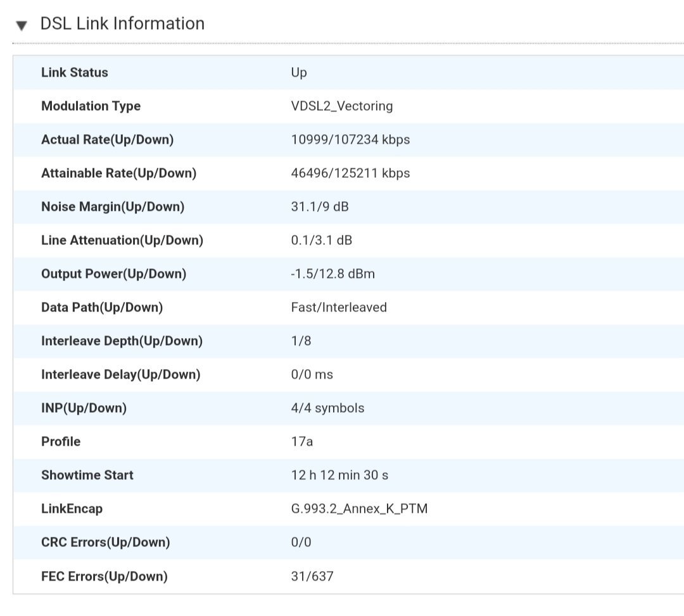684x616 pixels.
Task: Select the FEC Errors(Up/Down) label
Action: 104,576
